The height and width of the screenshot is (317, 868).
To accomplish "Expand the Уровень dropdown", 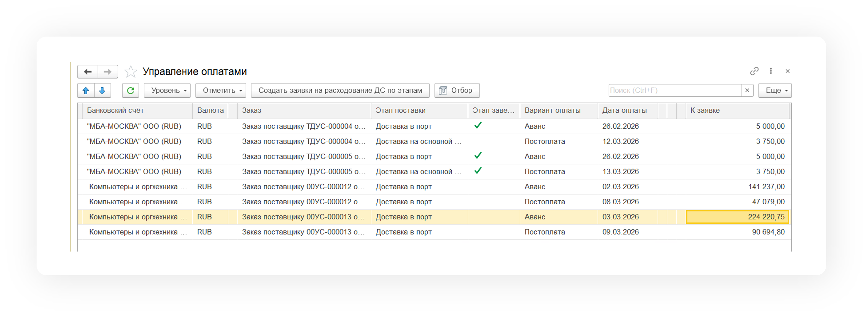I will pyautogui.click(x=167, y=91).
